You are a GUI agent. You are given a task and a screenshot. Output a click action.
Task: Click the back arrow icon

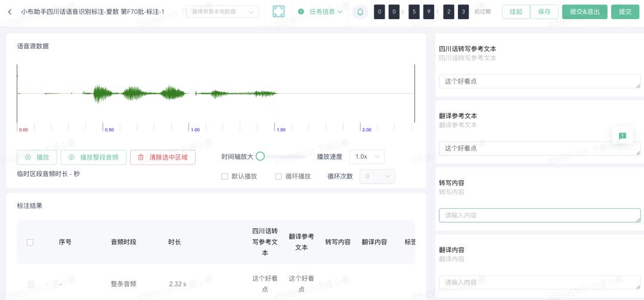[10, 12]
